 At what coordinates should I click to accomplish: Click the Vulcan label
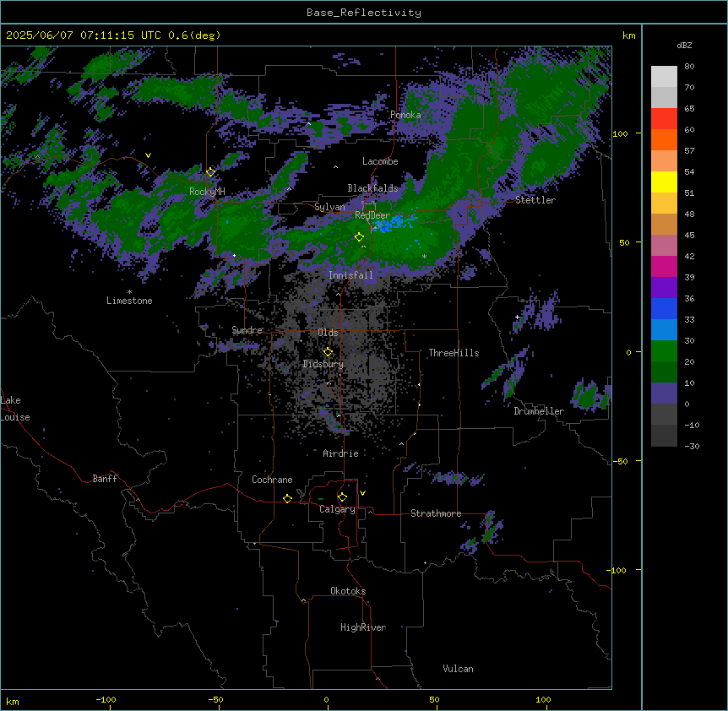[x=458, y=669]
